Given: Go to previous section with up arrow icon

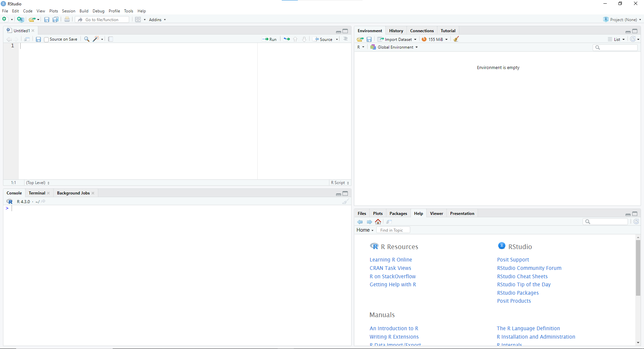Looking at the screenshot, I should click(295, 39).
